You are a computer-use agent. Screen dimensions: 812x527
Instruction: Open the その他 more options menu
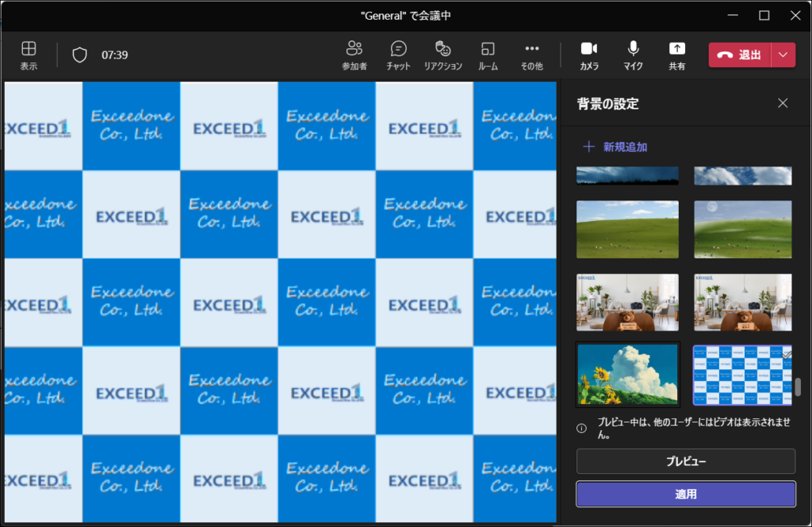(532, 55)
